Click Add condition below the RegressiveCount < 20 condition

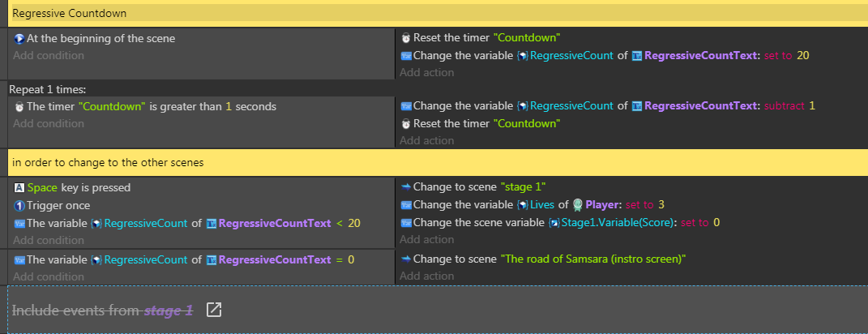click(49, 241)
